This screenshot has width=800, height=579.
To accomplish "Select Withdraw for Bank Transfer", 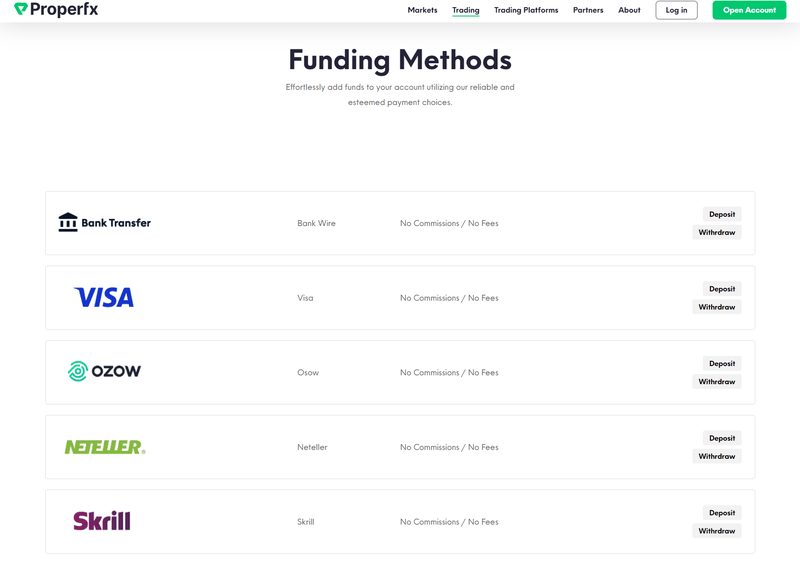I will 717,233.
